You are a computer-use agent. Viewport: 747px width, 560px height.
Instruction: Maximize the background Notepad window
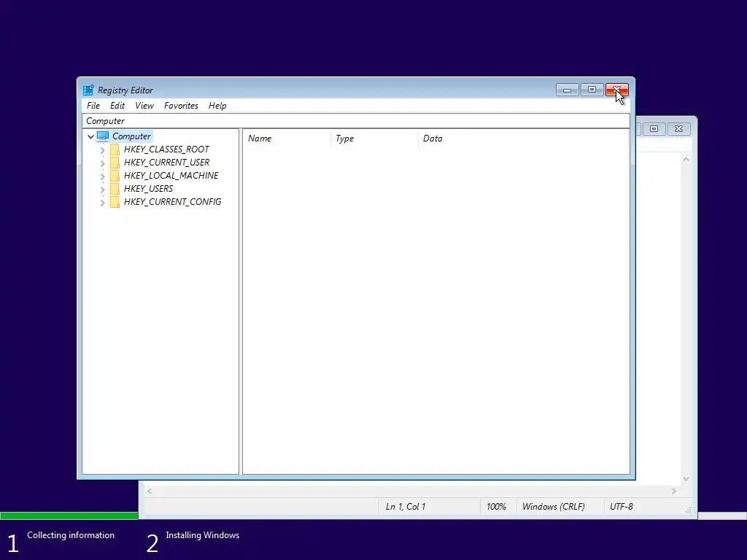point(654,129)
